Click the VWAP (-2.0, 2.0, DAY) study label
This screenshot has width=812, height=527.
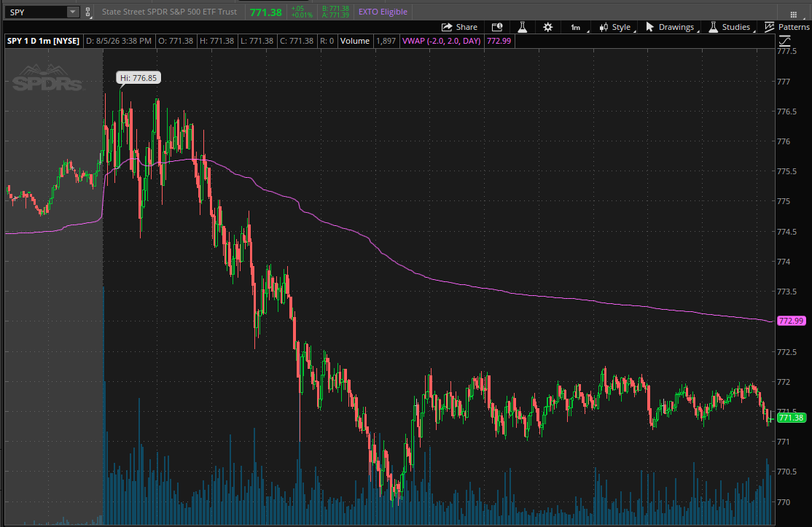click(441, 41)
